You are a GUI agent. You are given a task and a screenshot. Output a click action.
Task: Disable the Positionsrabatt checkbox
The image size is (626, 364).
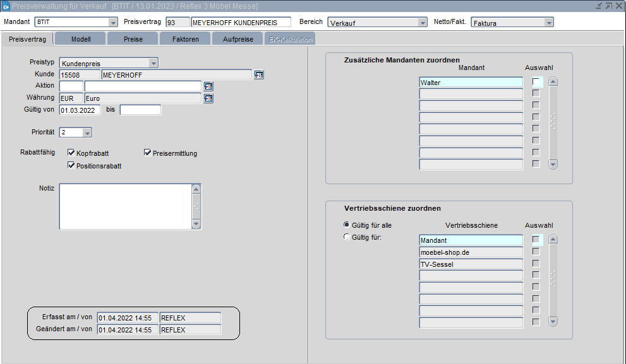[x=71, y=165]
